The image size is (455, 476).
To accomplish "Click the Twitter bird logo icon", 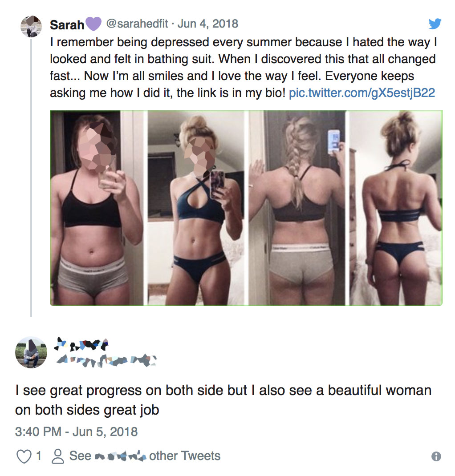I will (x=435, y=24).
